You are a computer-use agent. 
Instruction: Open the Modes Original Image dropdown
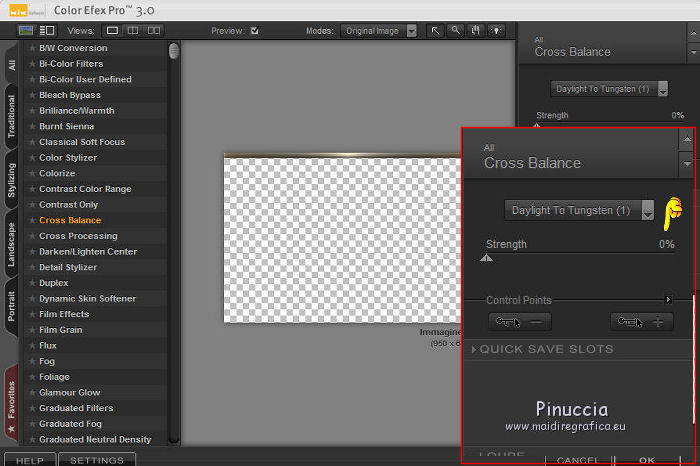tap(379, 31)
